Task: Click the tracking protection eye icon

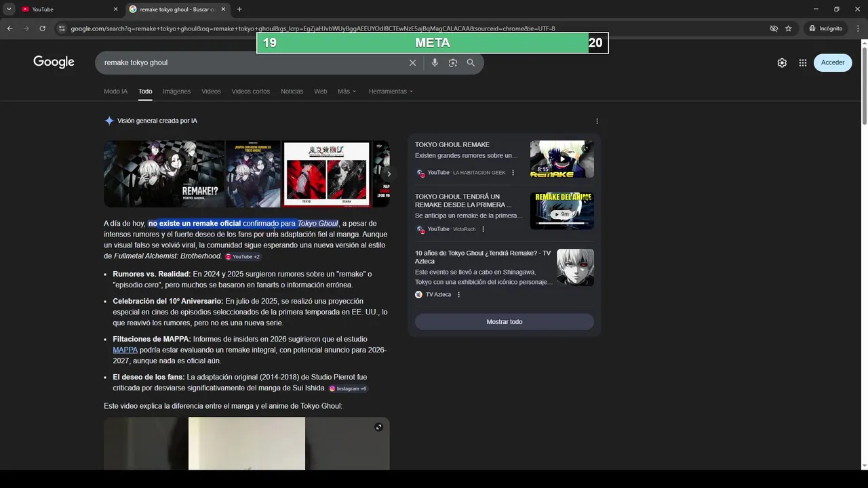Action: pyautogui.click(x=774, y=28)
